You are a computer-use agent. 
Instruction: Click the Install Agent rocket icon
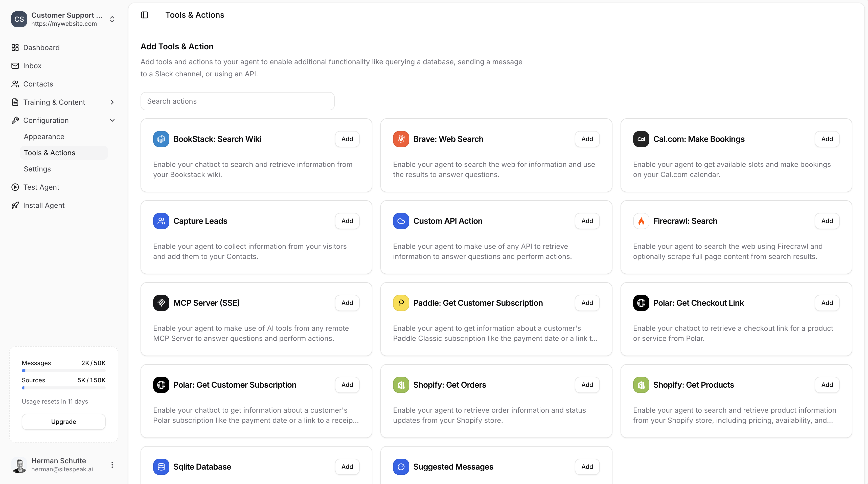click(x=15, y=205)
